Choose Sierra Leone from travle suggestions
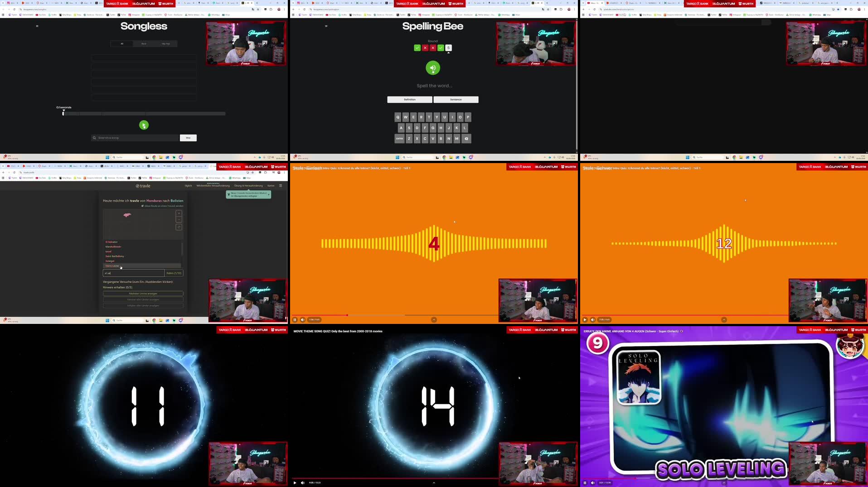Screen dimensions: 868x487 click(142, 266)
